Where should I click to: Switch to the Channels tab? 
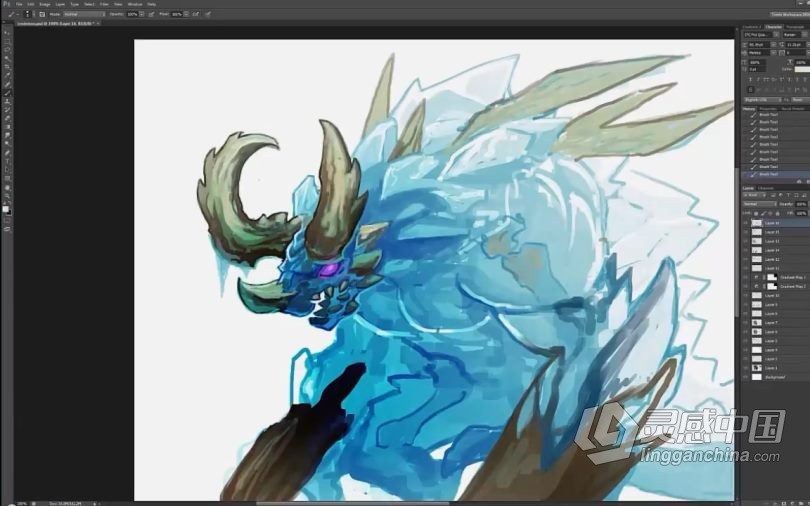[766, 188]
